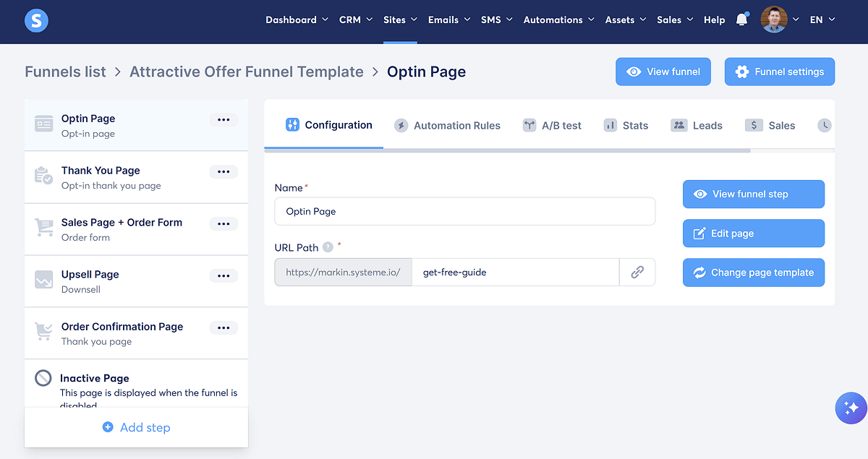Click the Thank You Page clipboard icon

[x=43, y=176]
